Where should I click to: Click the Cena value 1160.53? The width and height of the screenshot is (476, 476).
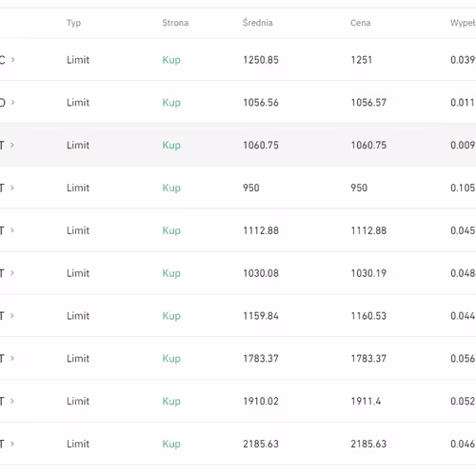(x=368, y=316)
